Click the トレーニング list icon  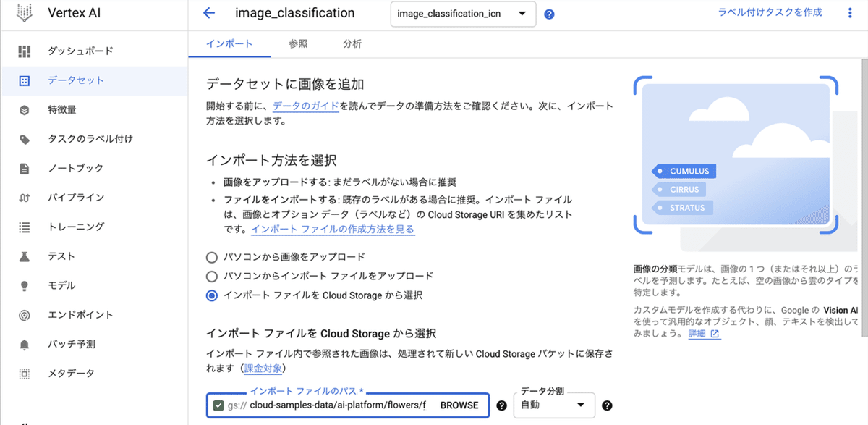(25, 227)
